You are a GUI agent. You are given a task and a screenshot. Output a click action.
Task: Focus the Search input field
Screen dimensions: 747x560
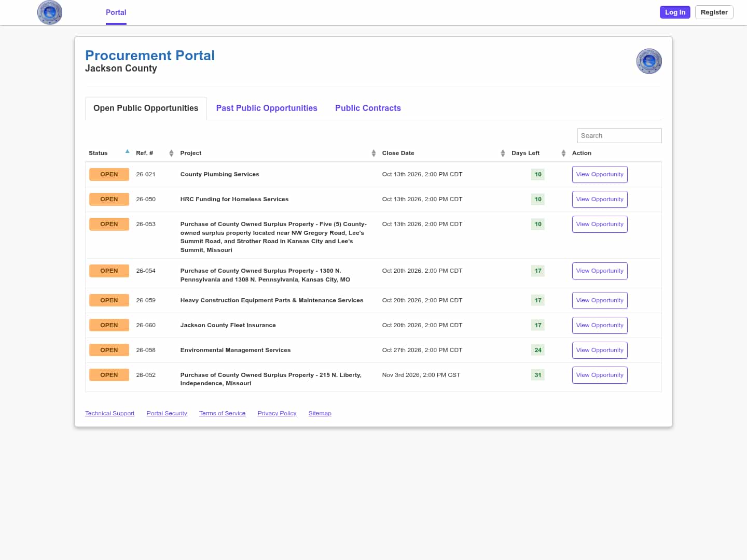pyautogui.click(x=619, y=136)
